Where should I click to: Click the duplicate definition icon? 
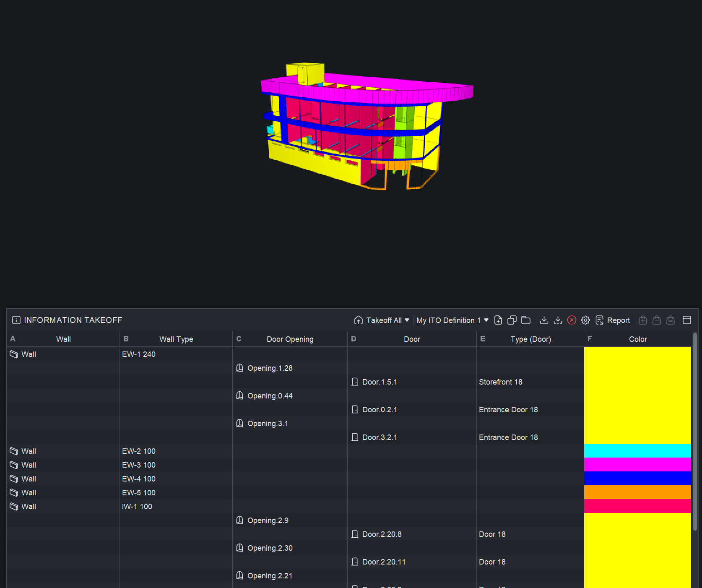pos(512,320)
